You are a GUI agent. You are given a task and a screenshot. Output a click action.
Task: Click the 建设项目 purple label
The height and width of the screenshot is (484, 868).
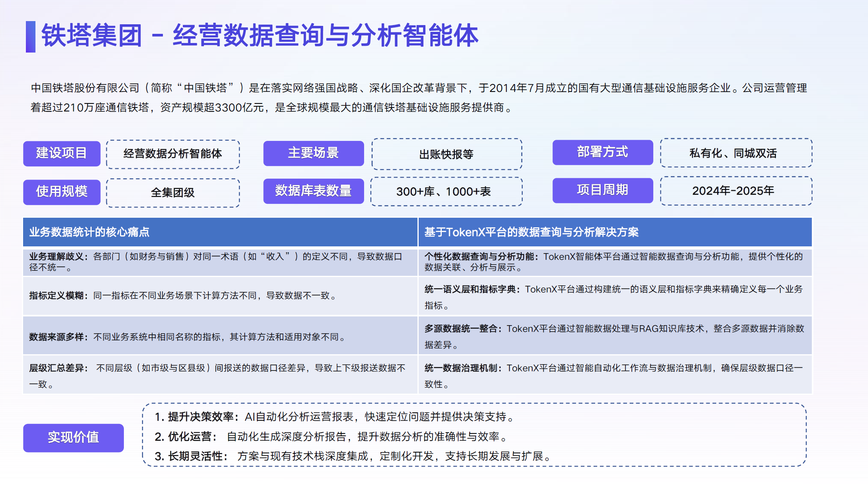tap(62, 153)
